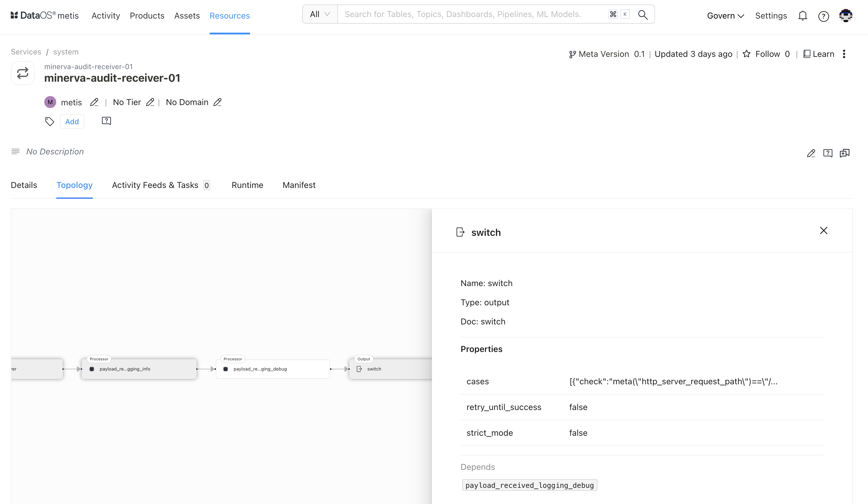Click the service type icon beside title
The width and height of the screenshot is (868, 504).
coord(23,73)
